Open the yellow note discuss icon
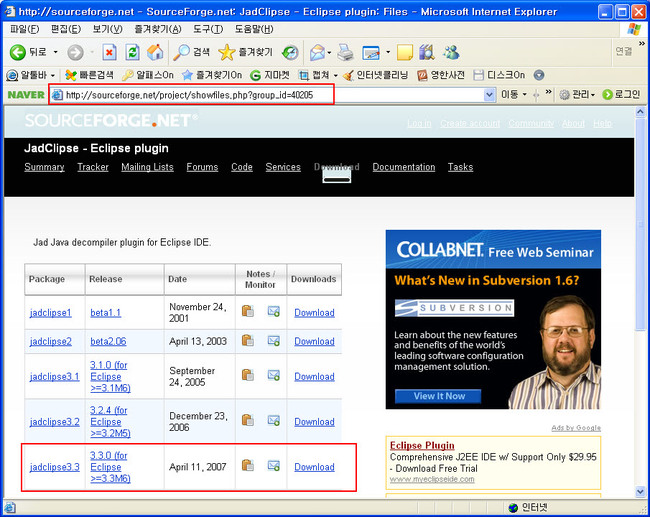This screenshot has width=650, height=517. [x=405, y=52]
